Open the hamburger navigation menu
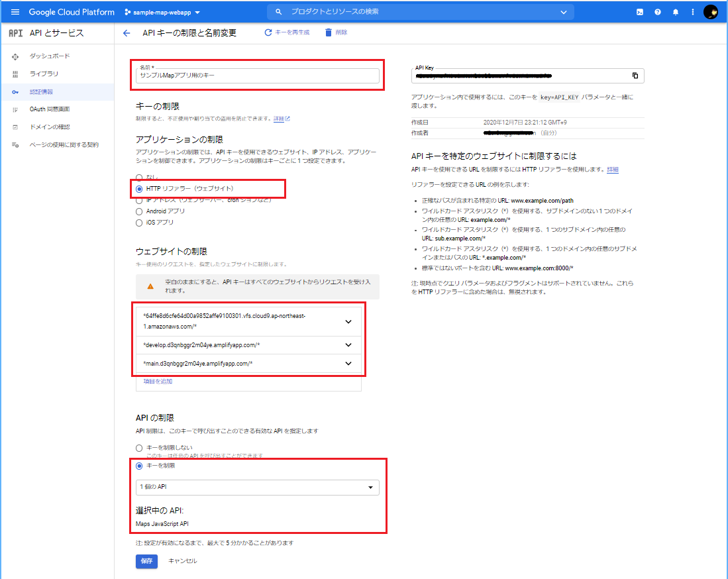This screenshot has height=579, width=728. tap(15, 12)
